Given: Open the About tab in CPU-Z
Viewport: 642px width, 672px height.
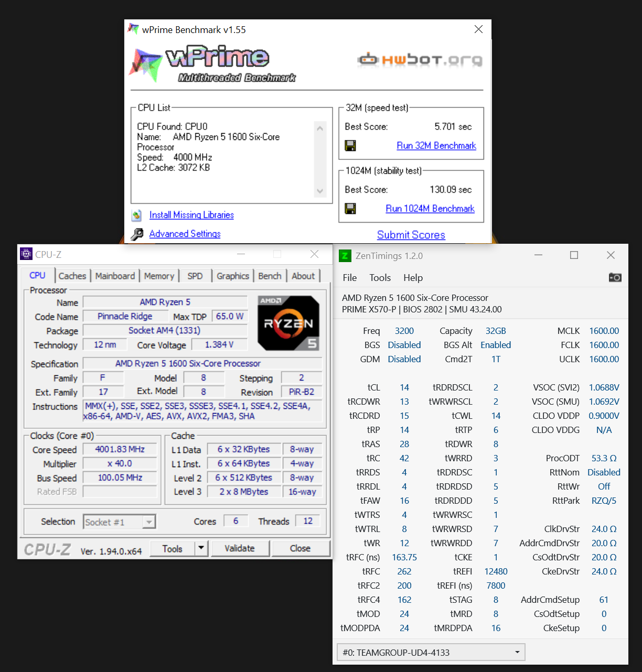Looking at the screenshot, I should (303, 276).
